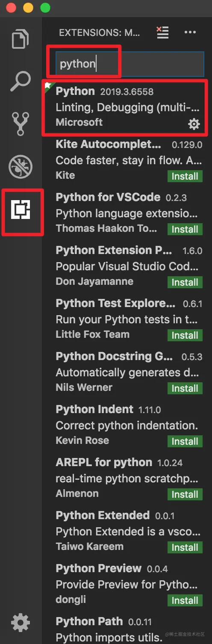The image size is (212, 644).
Task: Open the Manage gear in activity bar
Action: point(21,622)
